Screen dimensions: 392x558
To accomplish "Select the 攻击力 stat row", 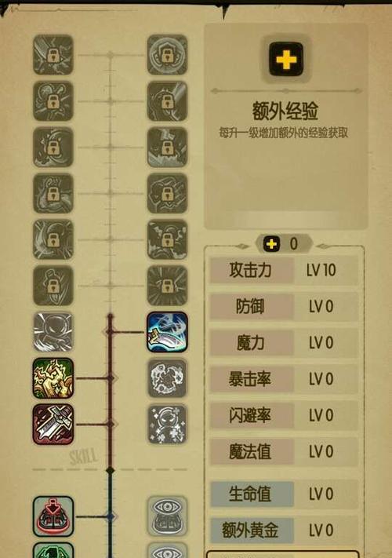I will click(x=284, y=271).
